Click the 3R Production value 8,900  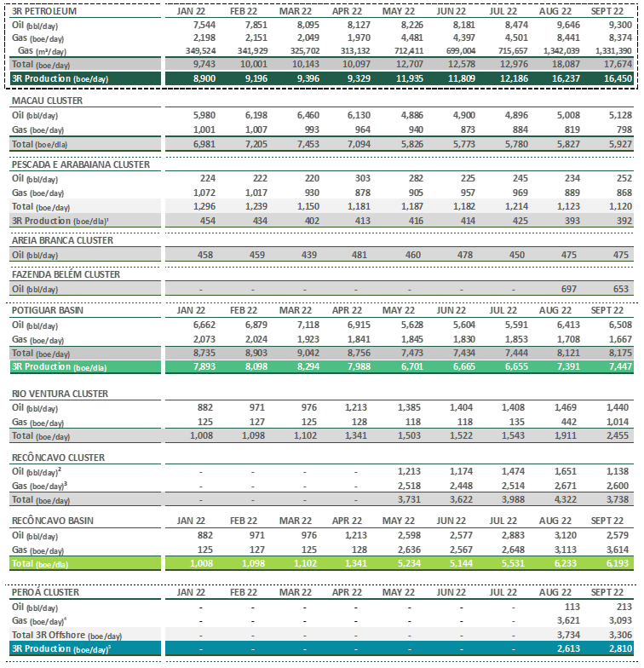pos(204,78)
